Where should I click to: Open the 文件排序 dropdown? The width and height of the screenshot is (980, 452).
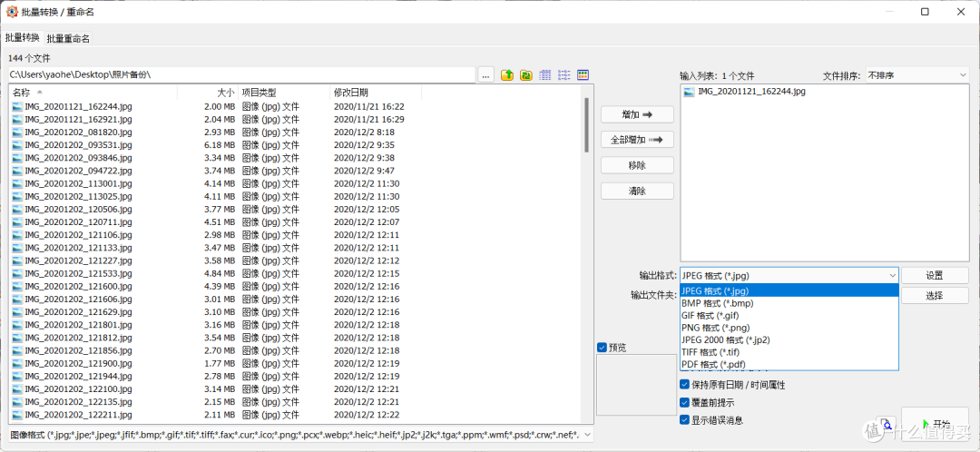(x=916, y=75)
